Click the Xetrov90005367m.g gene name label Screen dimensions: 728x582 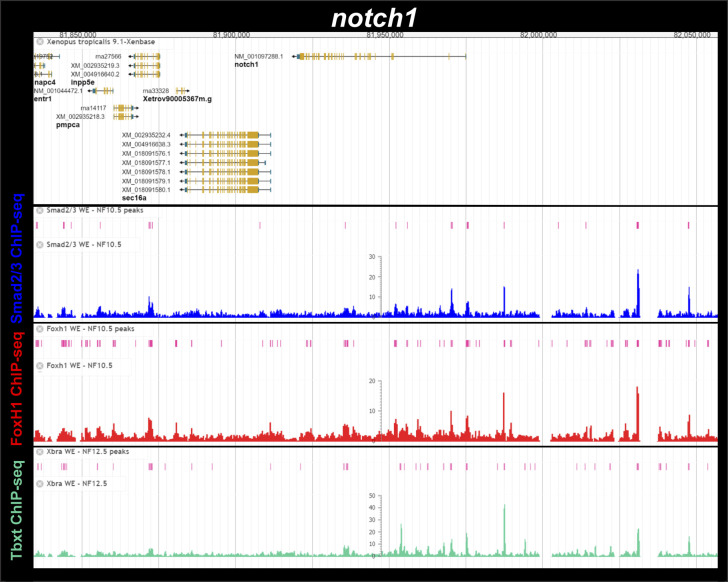tap(183, 100)
